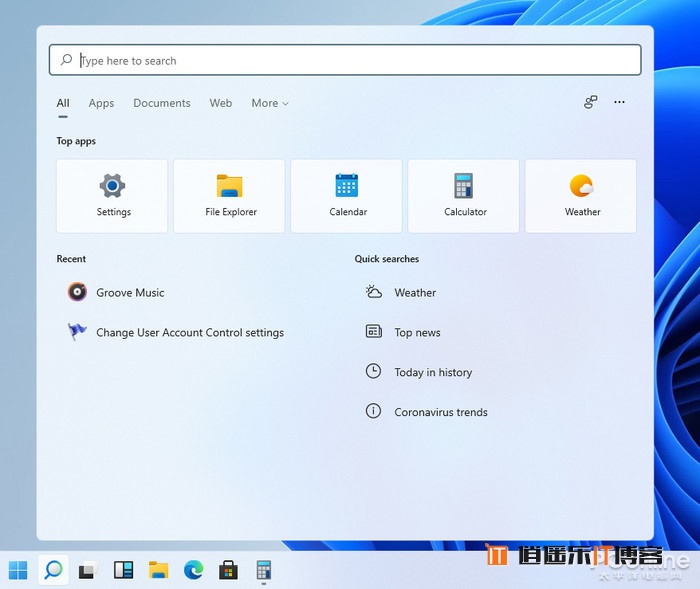The image size is (700, 589).
Task: Switch to the Apps search tab
Action: (x=101, y=103)
